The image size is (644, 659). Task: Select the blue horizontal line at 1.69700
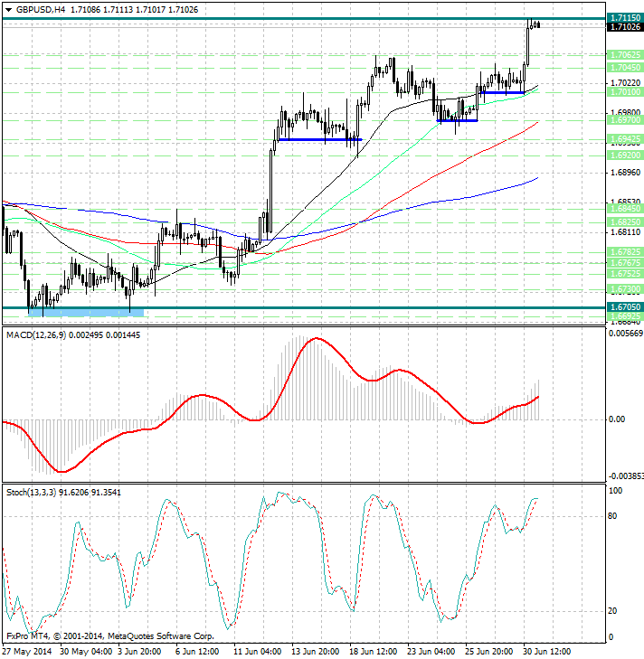[458, 120]
